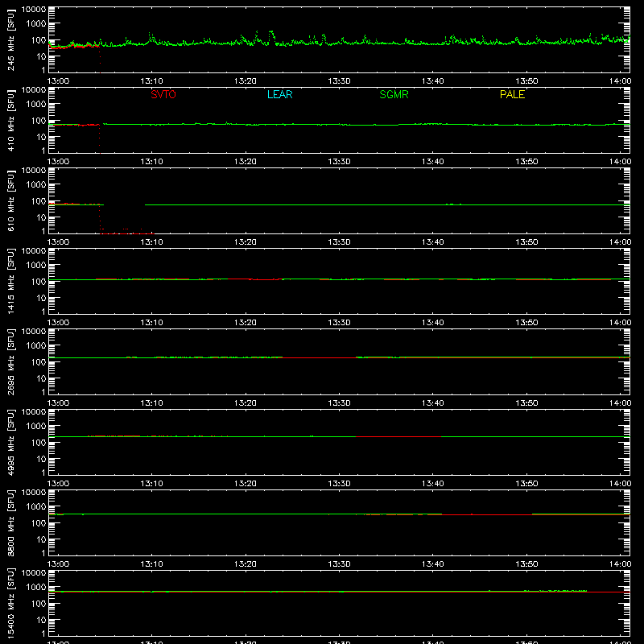
Task: Click the 1000 tick label on the 2695 MHz plot
Action: 36,346
